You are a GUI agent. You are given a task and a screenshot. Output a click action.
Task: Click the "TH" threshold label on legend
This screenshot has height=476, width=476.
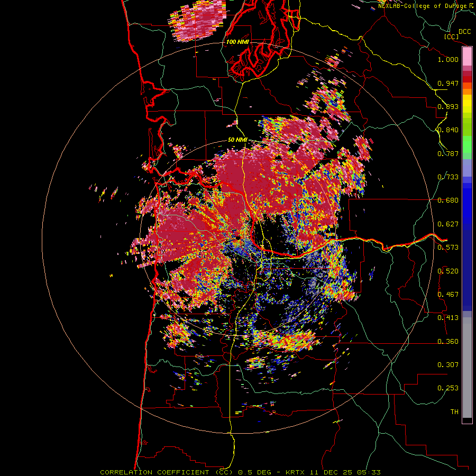point(454,412)
